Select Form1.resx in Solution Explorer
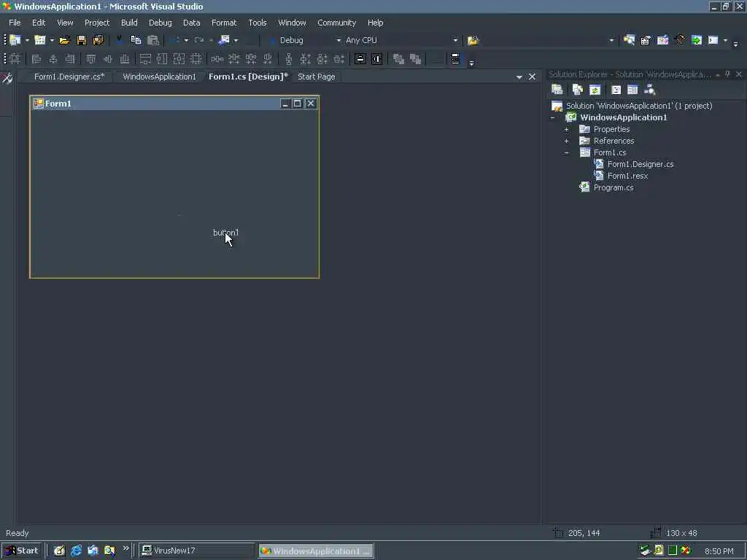The width and height of the screenshot is (747, 560). 627,176
